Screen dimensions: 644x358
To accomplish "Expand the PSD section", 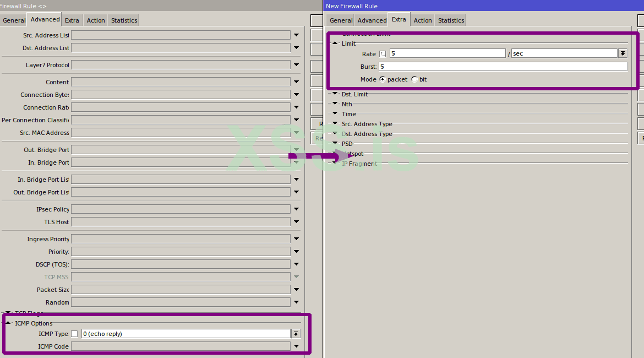I will (335, 143).
